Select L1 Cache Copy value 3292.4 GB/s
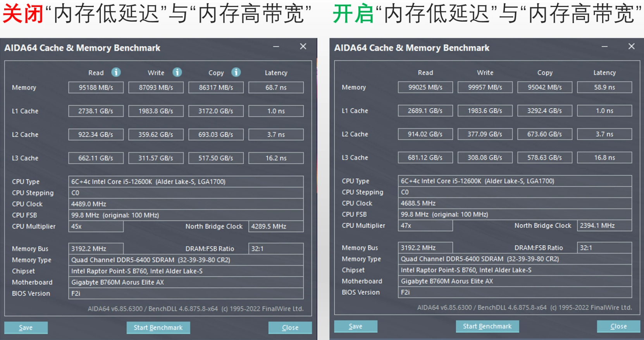644x340 pixels. pyautogui.click(x=545, y=111)
